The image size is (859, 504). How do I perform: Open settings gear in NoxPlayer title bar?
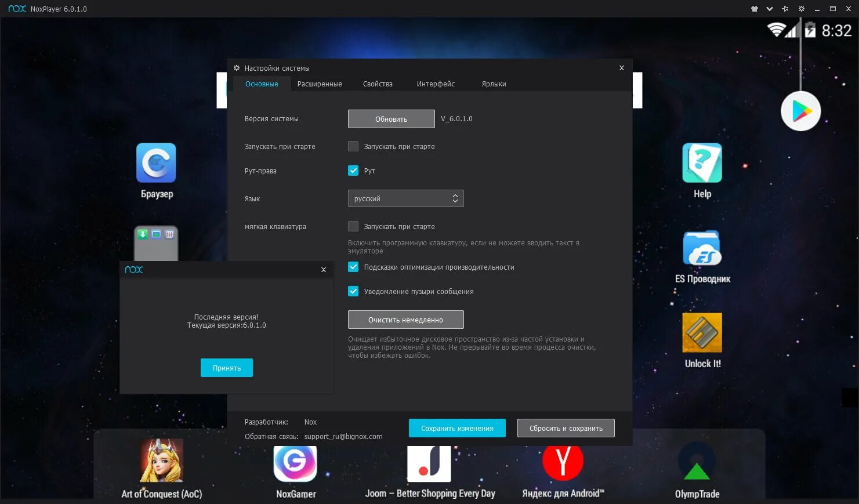pyautogui.click(x=802, y=9)
